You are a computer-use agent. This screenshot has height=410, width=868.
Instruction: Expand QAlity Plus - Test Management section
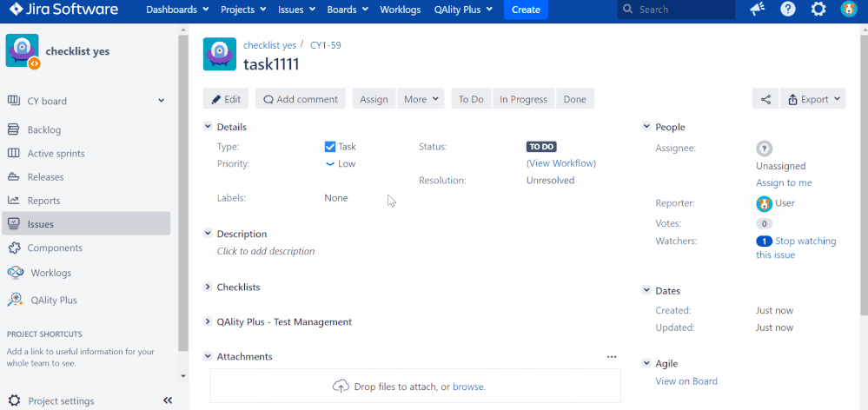(208, 321)
